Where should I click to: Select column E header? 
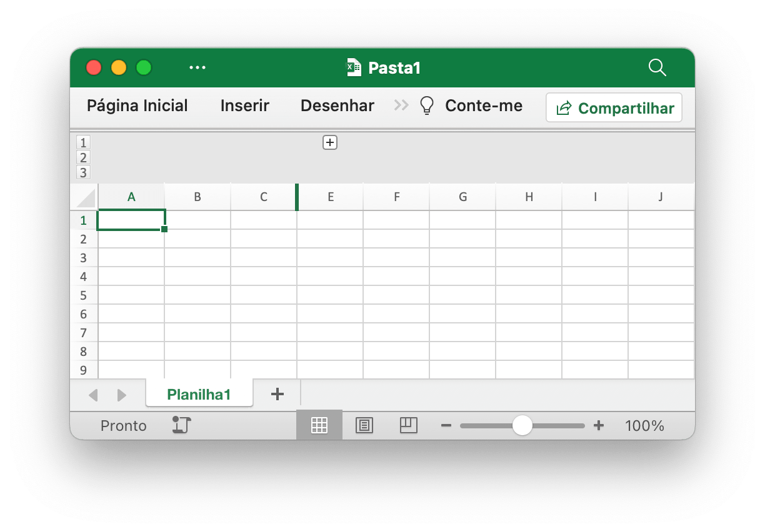click(x=331, y=197)
